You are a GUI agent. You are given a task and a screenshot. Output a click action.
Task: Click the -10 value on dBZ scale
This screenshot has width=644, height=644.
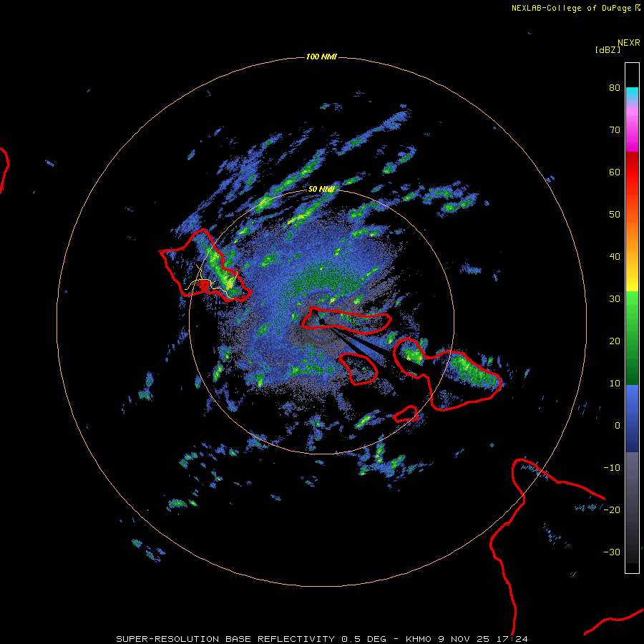(612, 468)
